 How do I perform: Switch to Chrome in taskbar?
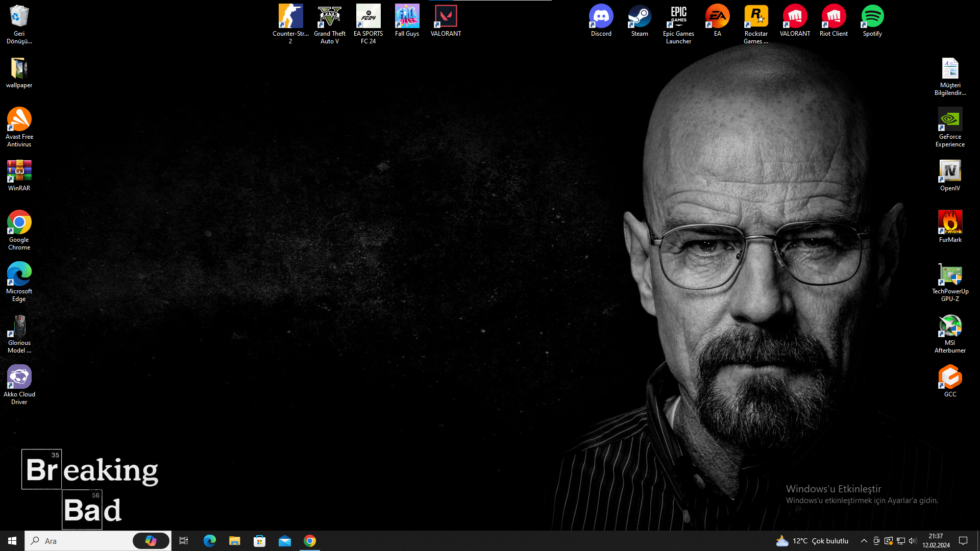pos(309,541)
